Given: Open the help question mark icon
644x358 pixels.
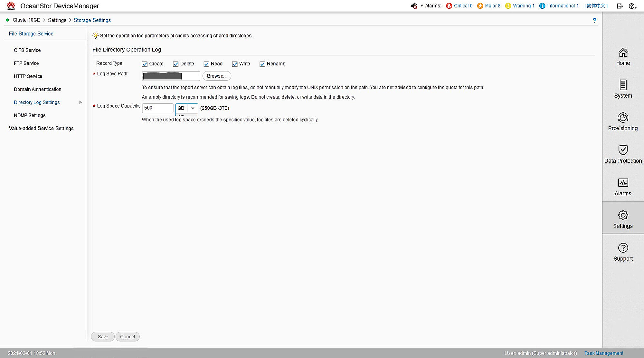Looking at the screenshot, I should [632, 6].
